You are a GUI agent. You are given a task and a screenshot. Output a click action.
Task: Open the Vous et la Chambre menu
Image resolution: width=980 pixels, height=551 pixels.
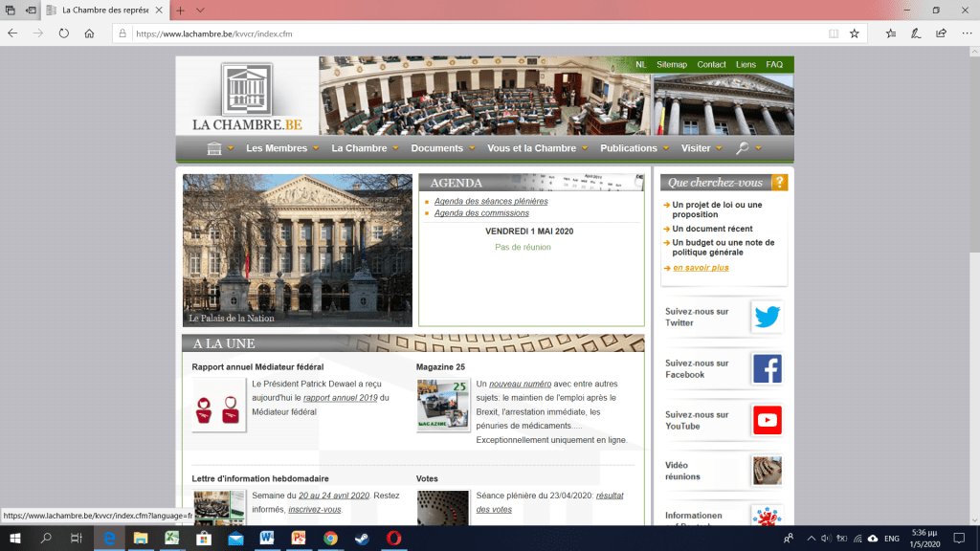[531, 148]
